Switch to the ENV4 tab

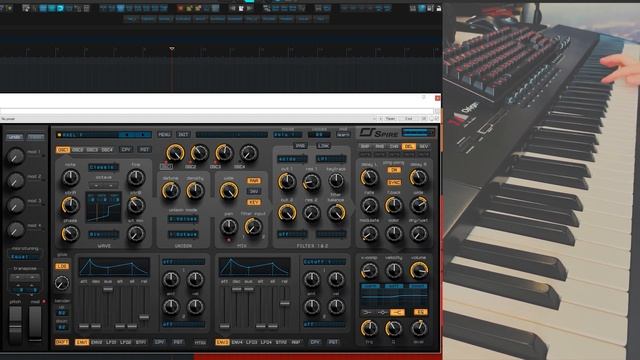click(x=237, y=342)
